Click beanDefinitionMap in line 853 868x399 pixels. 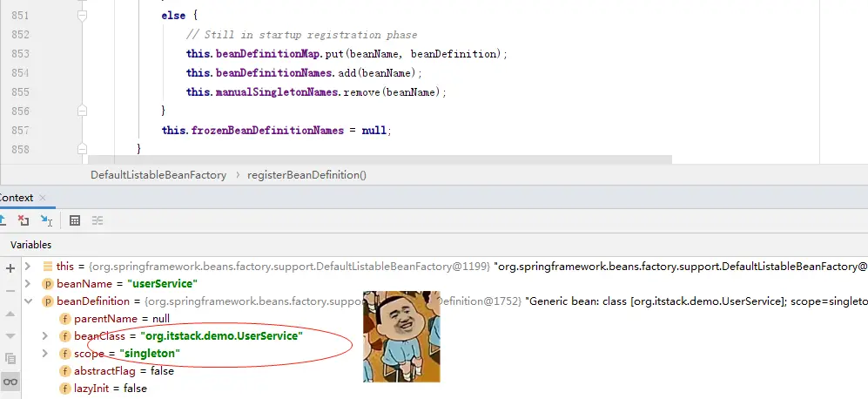coord(268,54)
